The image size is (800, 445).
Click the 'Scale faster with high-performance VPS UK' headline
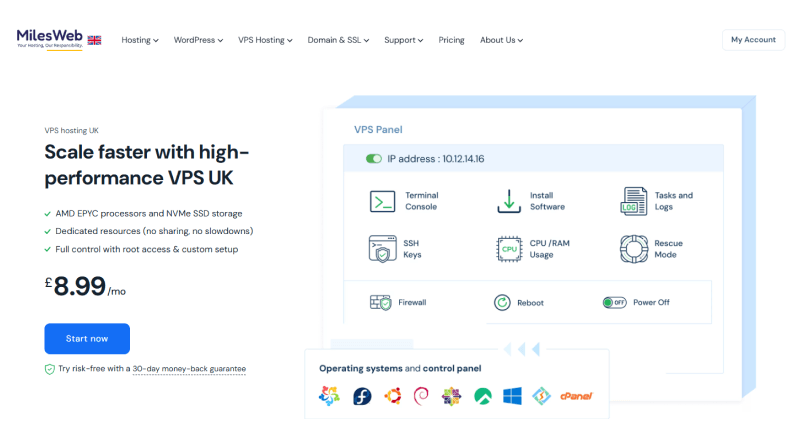(146, 165)
